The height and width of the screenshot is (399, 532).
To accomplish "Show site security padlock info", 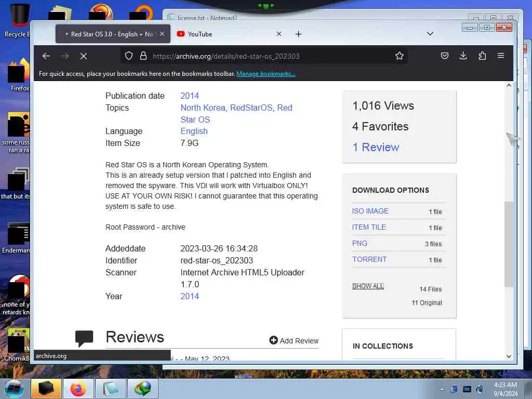I will click(143, 56).
